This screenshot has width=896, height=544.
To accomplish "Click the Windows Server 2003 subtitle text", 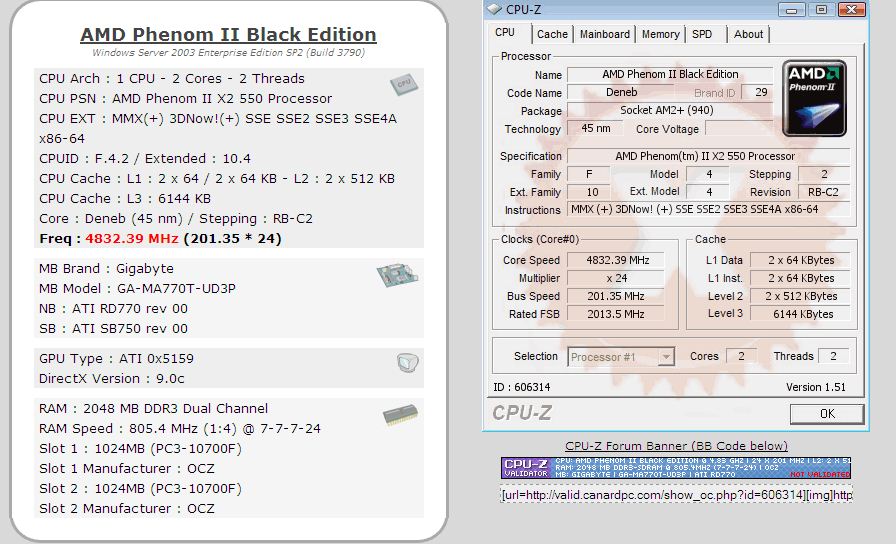I will click(x=228, y=53).
